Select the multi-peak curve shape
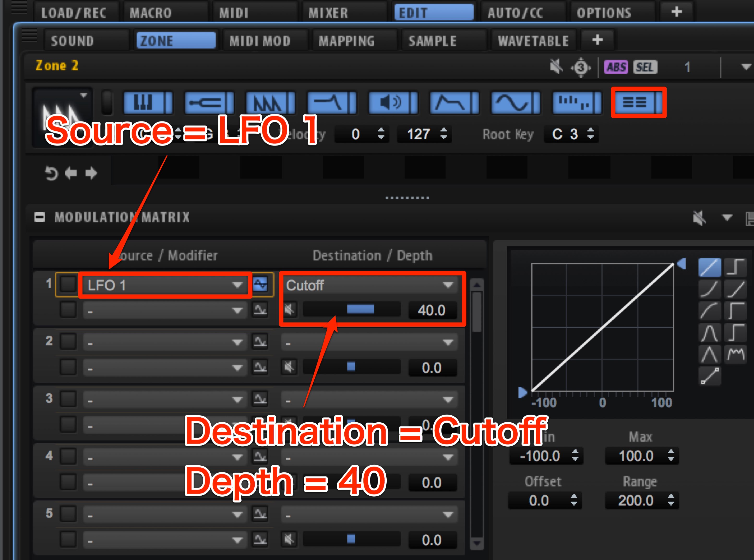 click(735, 354)
